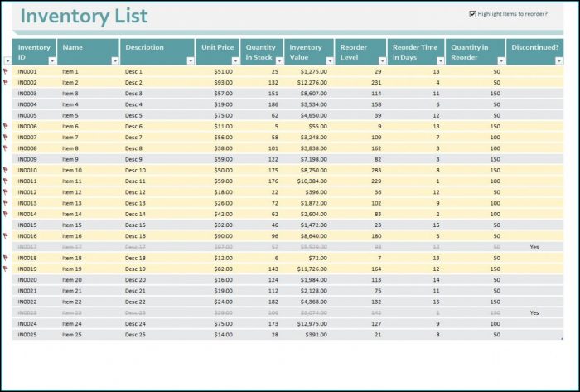
Task: Open the flag column filter dropdown arrow
Action: [x=7, y=60]
